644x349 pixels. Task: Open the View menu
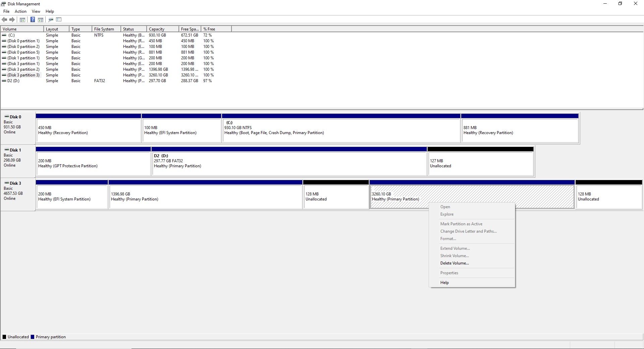pyautogui.click(x=36, y=11)
